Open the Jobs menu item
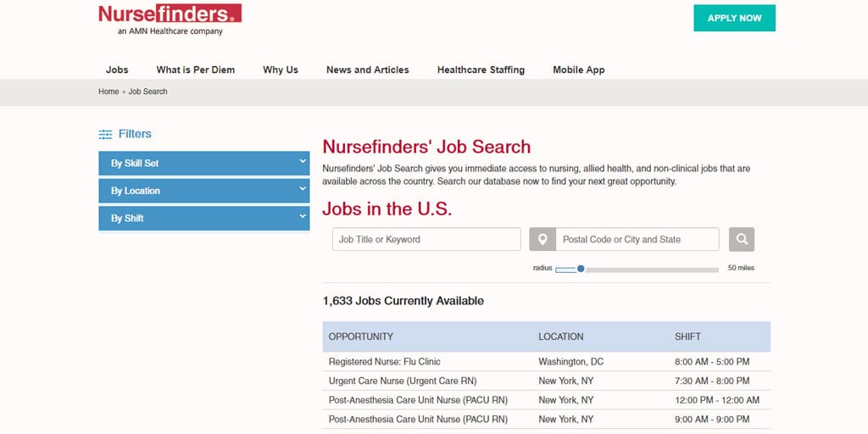Viewport: 868px width, 434px height. (117, 70)
